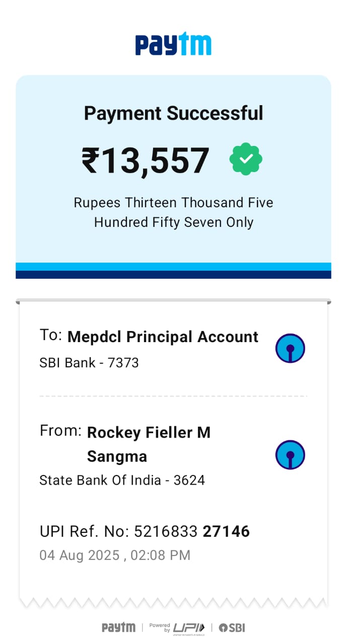
Task: Click the dark navy stripe under the amount card
Action: click(173, 275)
